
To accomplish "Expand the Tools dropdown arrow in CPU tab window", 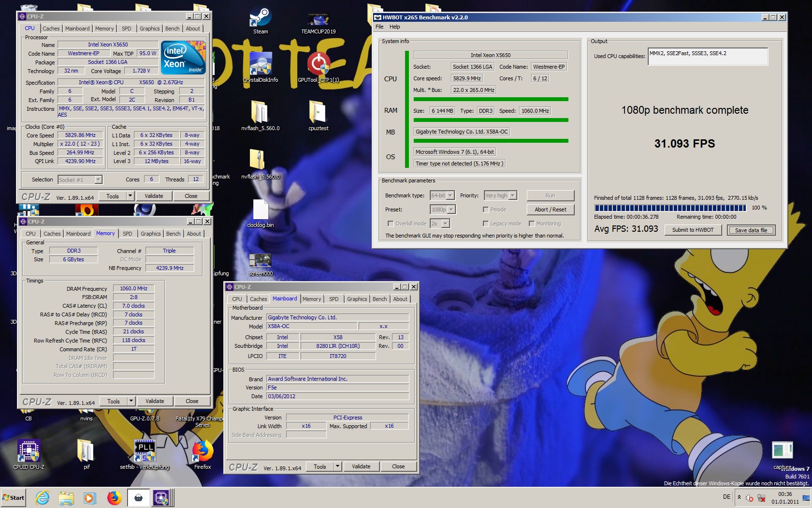I will coord(130,196).
